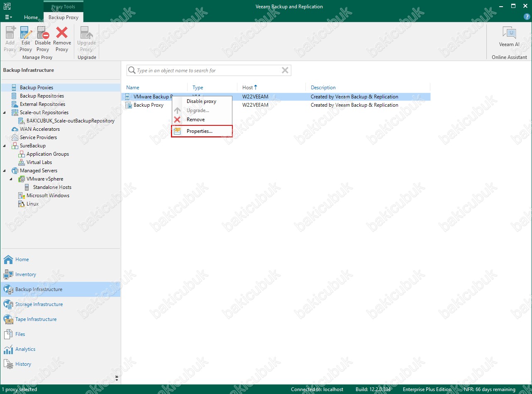The image size is (532, 394).
Task: Collapse the Scale-out Repositories node
Action: click(5, 113)
